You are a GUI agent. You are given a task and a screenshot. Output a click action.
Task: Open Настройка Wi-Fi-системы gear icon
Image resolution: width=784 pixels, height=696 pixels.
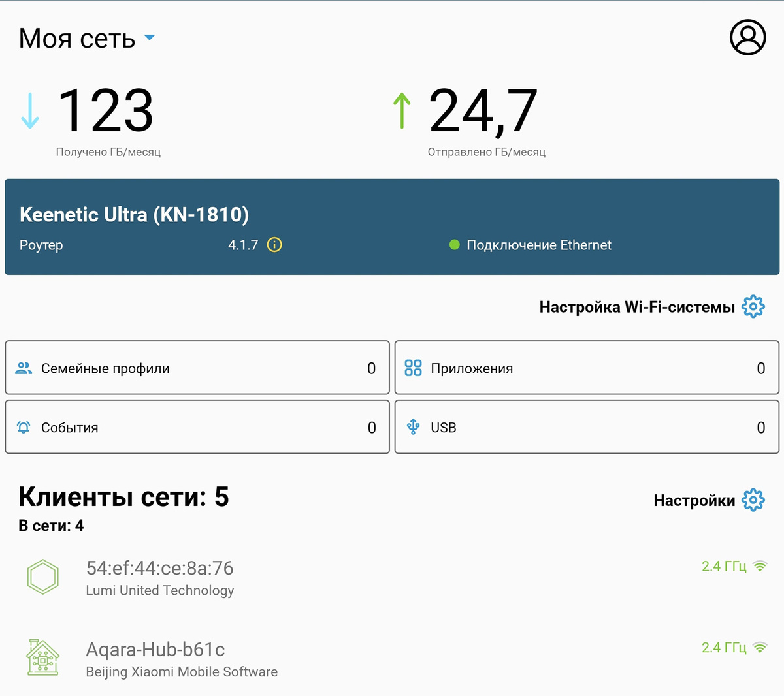753,306
